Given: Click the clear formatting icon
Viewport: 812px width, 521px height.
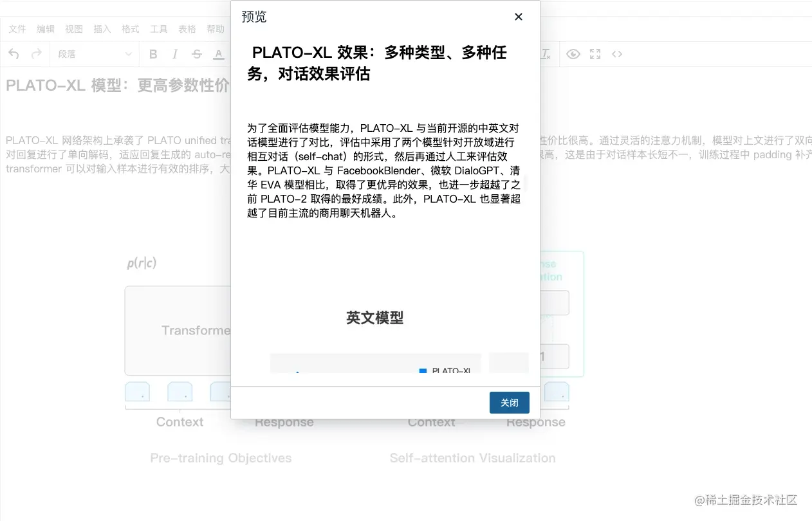Looking at the screenshot, I should click(546, 54).
